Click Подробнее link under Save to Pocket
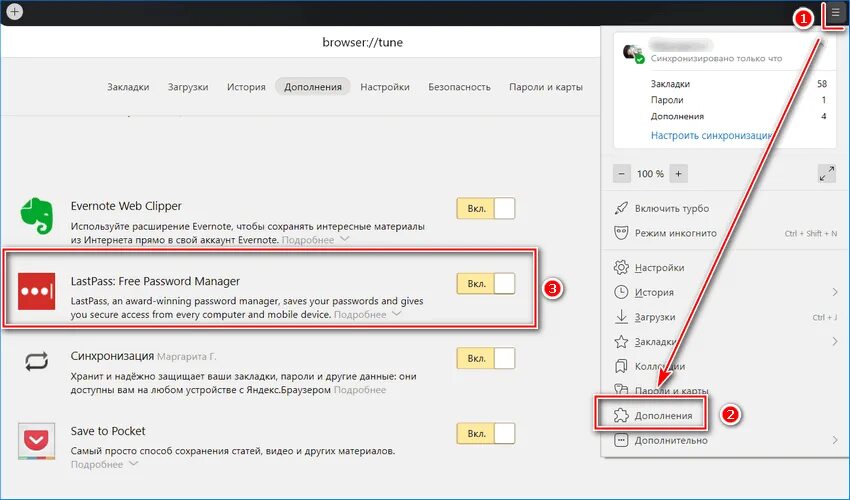This screenshot has height=500, width=850. (x=96, y=465)
